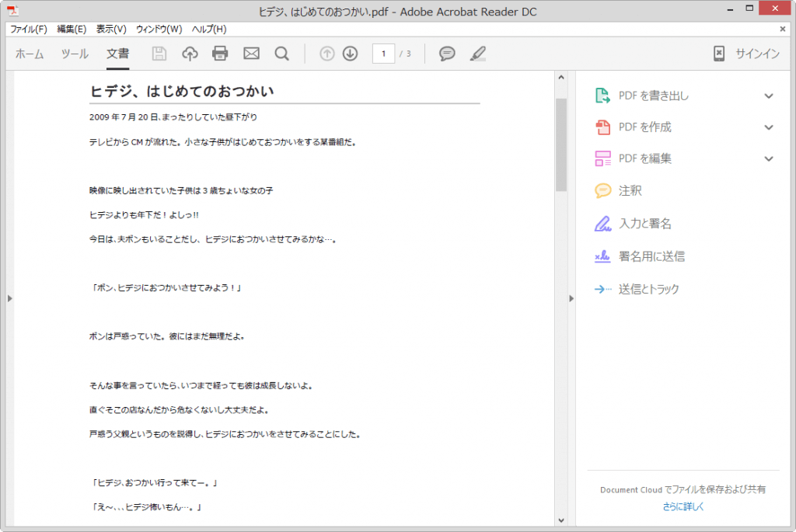Expand the PDF を書き出し options
Image resolution: width=796 pixels, height=532 pixels.
click(x=768, y=96)
